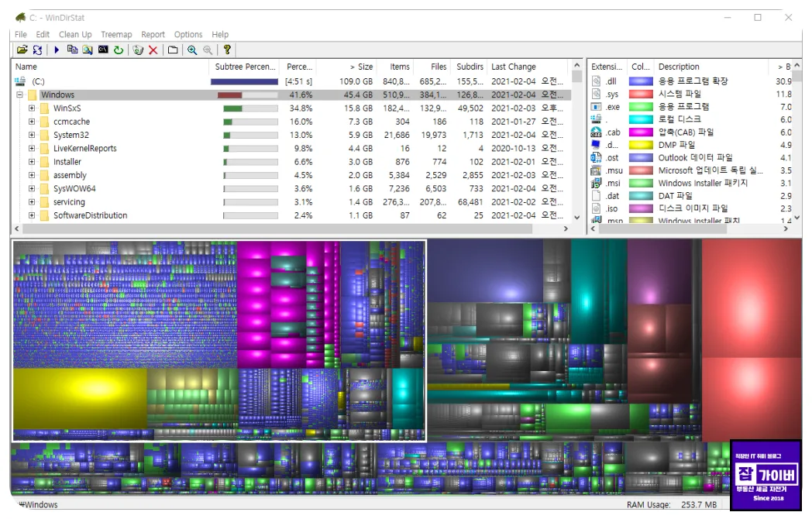Open the Help menu

pyautogui.click(x=220, y=34)
